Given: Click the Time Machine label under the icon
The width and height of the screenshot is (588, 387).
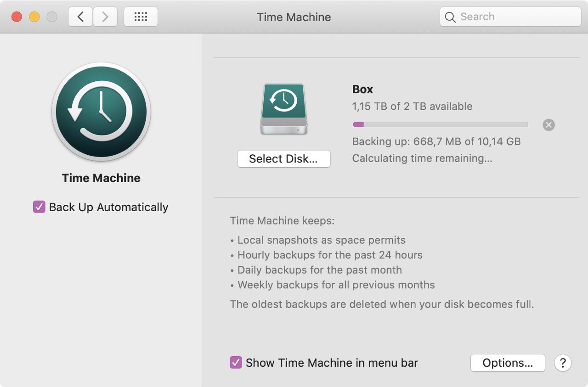Looking at the screenshot, I should coord(101,178).
